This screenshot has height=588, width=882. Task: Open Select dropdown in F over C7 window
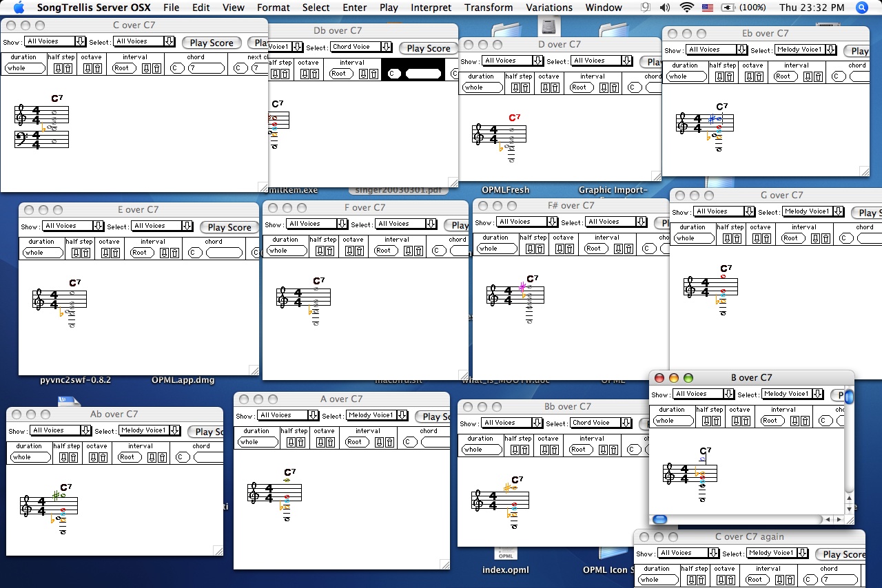(406, 224)
